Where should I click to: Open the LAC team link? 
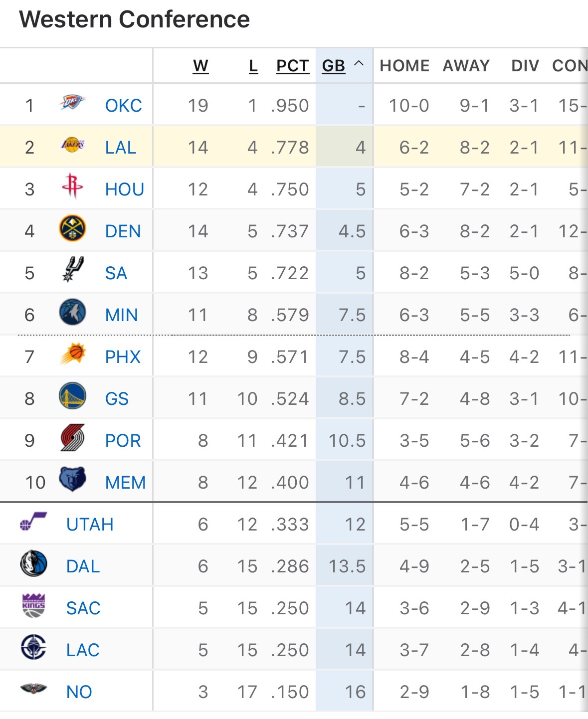83,650
